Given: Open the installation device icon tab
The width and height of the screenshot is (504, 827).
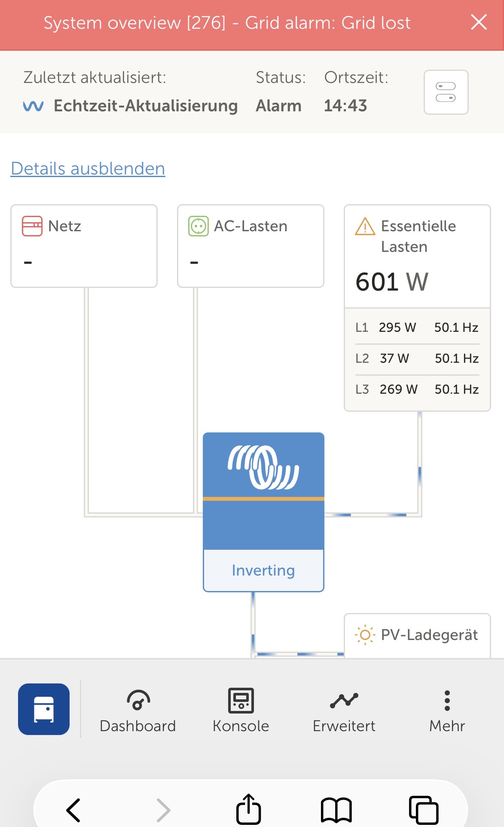Looking at the screenshot, I should point(44,709).
